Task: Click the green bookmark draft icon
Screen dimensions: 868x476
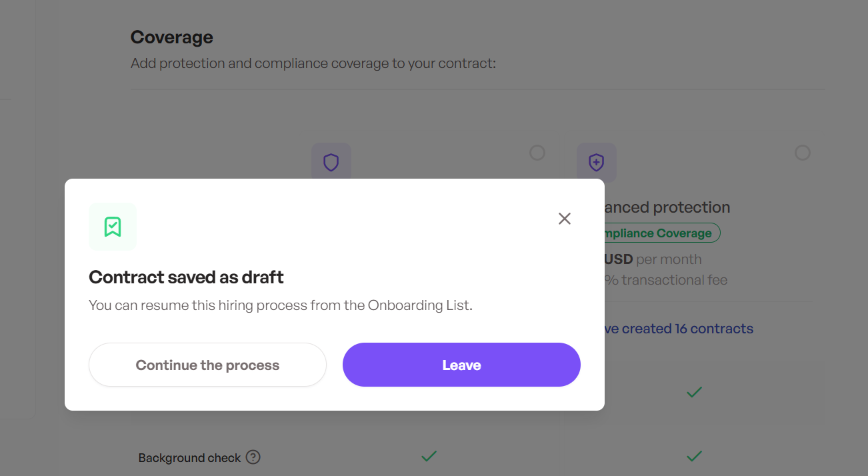Action: (112, 227)
